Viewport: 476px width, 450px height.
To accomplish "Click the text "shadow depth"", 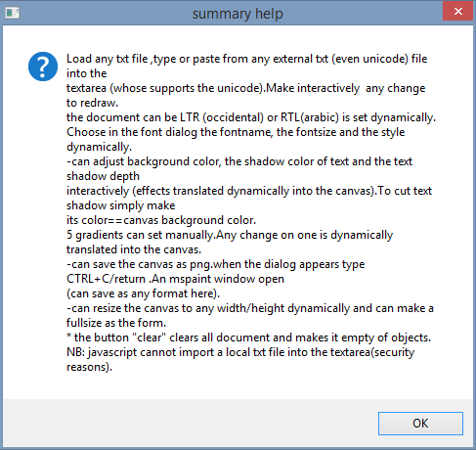I will click(x=103, y=176).
